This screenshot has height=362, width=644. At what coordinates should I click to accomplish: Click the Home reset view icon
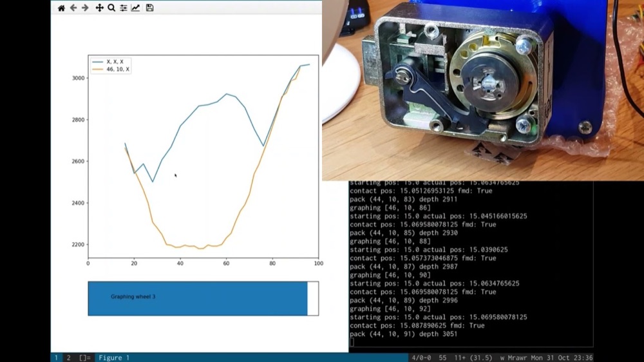(61, 8)
